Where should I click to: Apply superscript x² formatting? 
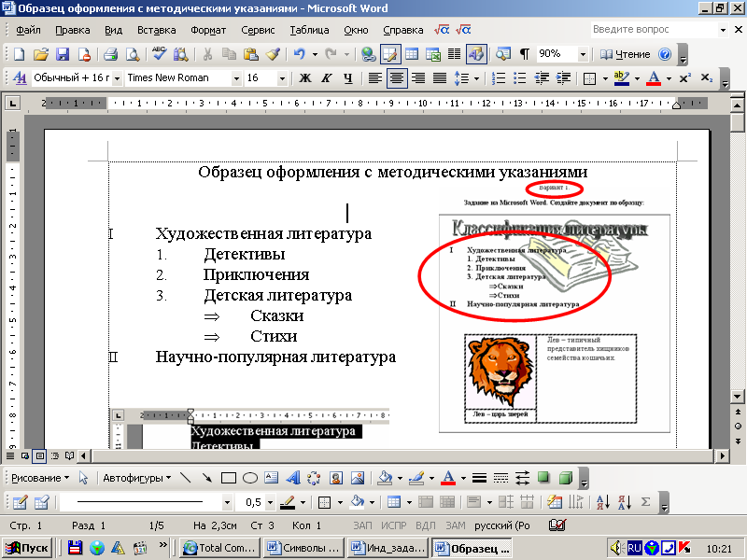685,78
